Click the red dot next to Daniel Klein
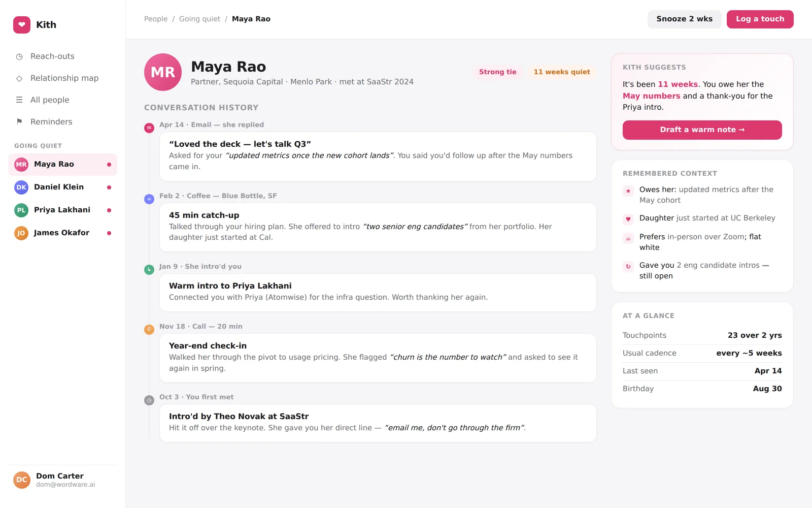 (109, 187)
